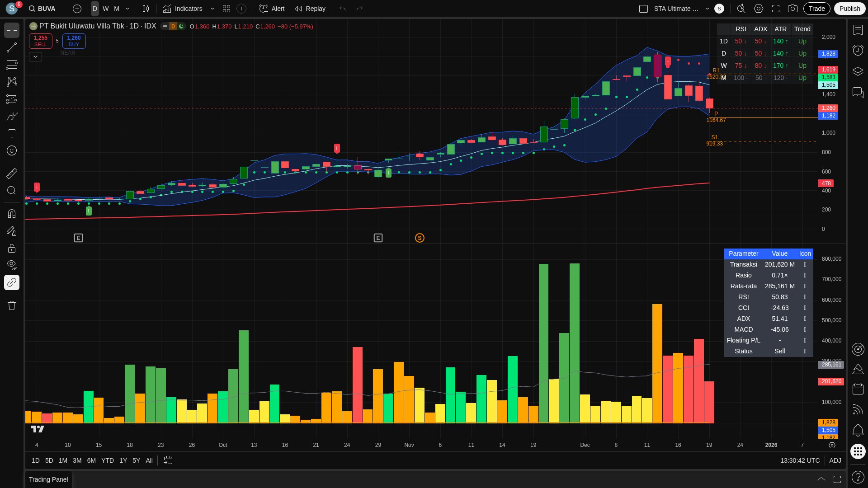Screen dimensions: 868x488
Task: Open the watchlist panel icon
Action: 858,30
